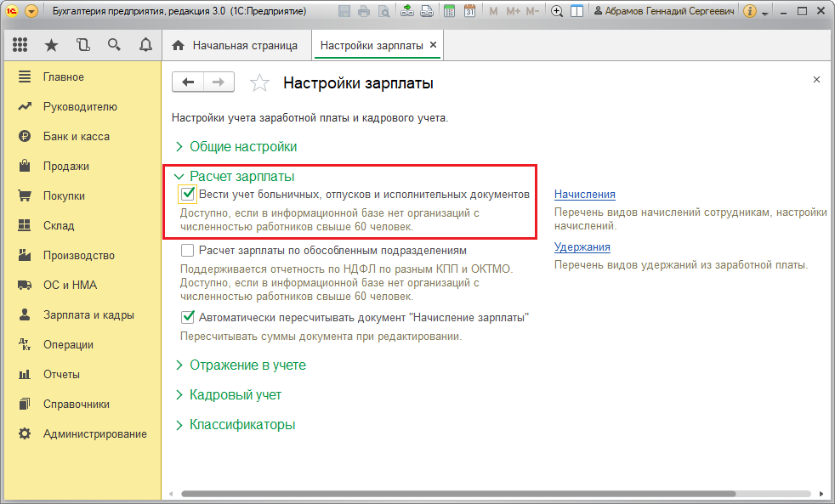Screen dimensions: 835x504
Task: Open the Удержания link
Action: point(582,247)
